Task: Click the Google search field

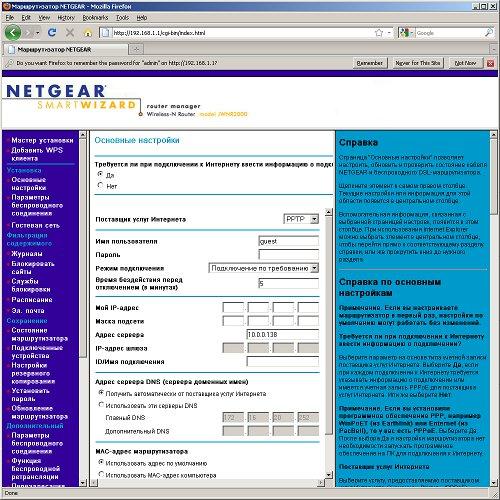Action: [449, 33]
